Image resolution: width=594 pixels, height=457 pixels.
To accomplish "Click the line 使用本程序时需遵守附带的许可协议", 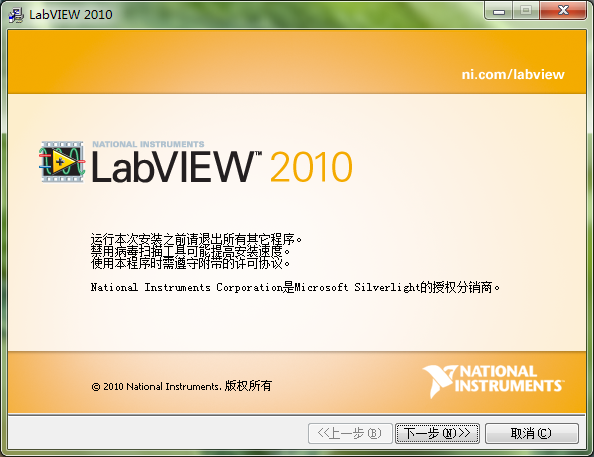I will (191, 263).
